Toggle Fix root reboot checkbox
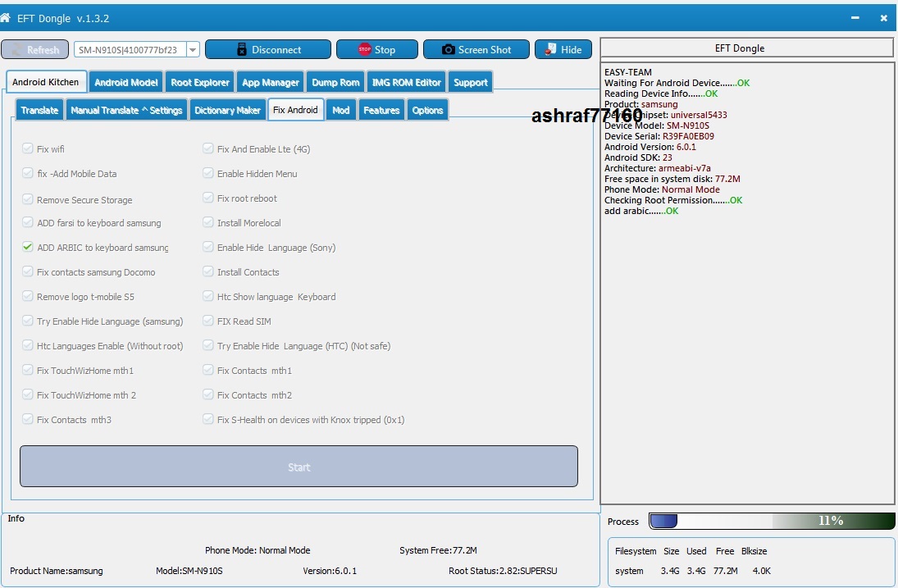 click(207, 198)
